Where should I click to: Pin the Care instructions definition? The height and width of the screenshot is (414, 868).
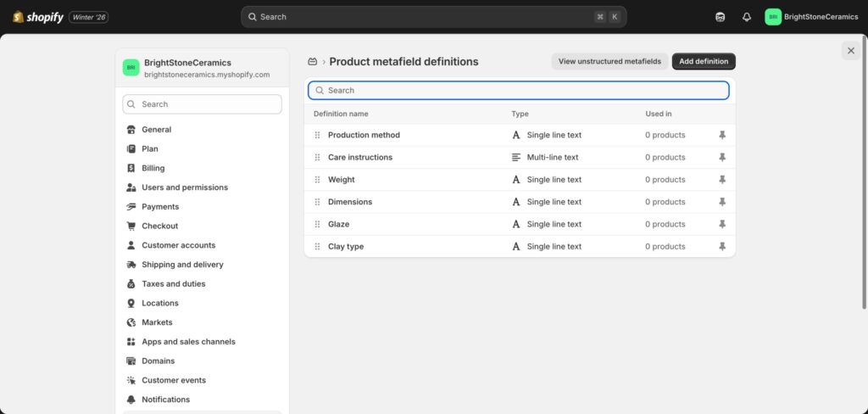(722, 158)
